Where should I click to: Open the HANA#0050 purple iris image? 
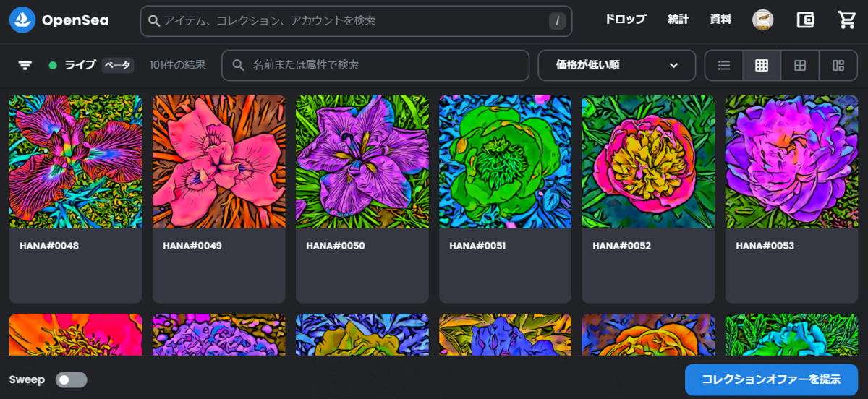coord(362,162)
